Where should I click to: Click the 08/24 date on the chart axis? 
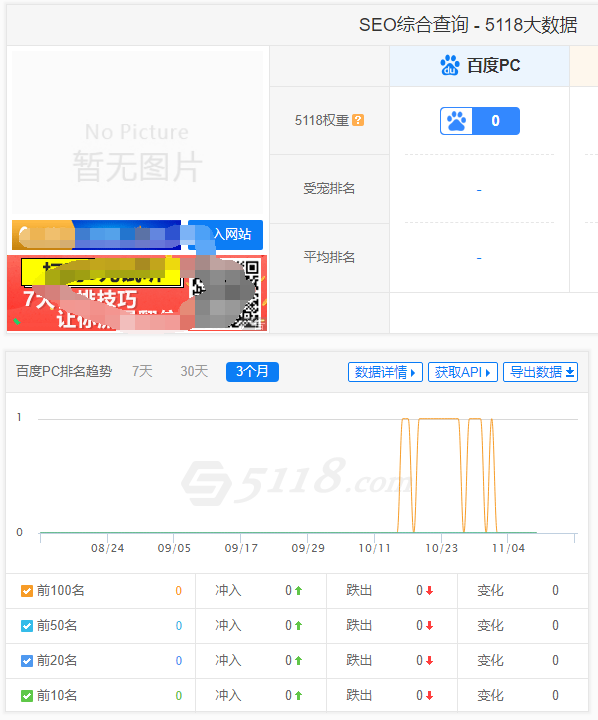(x=107, y=548)
